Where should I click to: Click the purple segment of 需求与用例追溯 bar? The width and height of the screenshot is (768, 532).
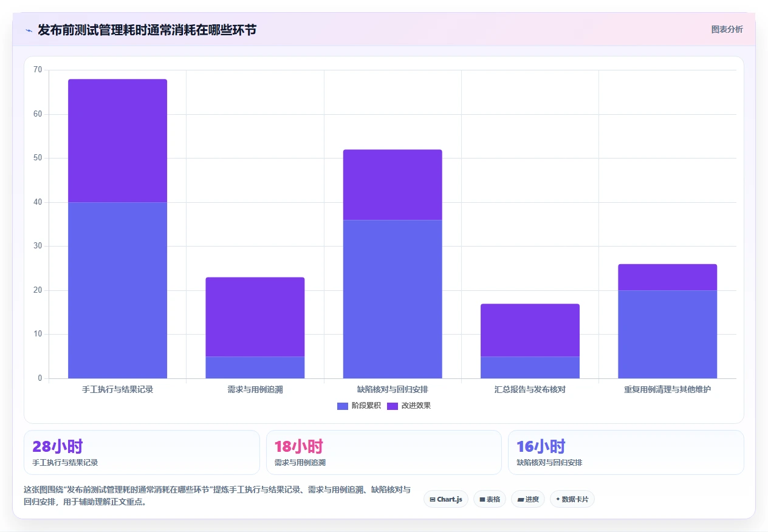coord(255,317)
